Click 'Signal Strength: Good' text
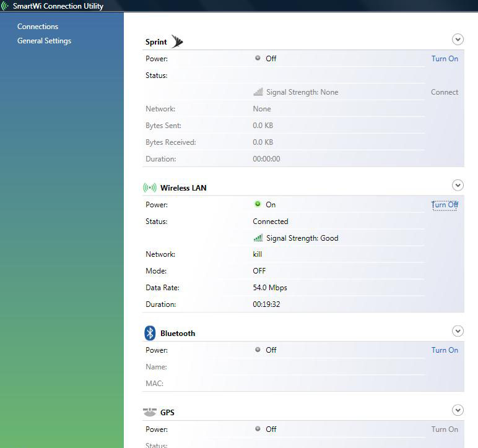Image resolution: width=478 pixels, height=448 pixels. [302, 238]
